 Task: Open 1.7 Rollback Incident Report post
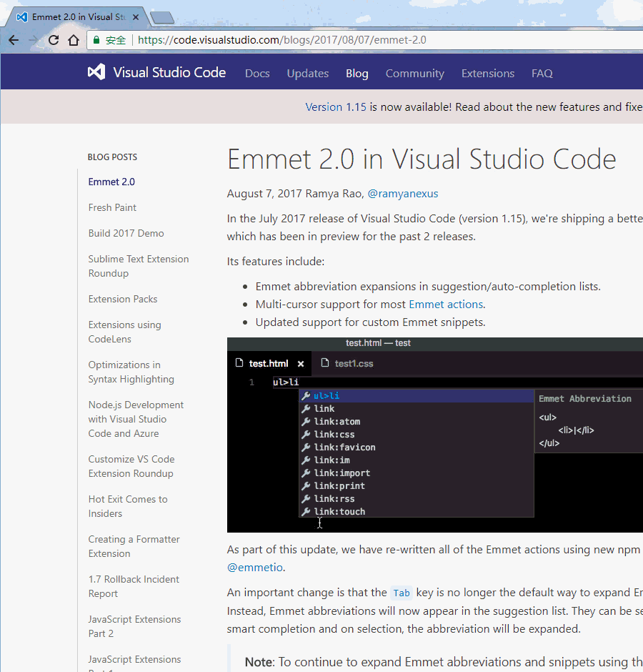click(x=134, y=586)
